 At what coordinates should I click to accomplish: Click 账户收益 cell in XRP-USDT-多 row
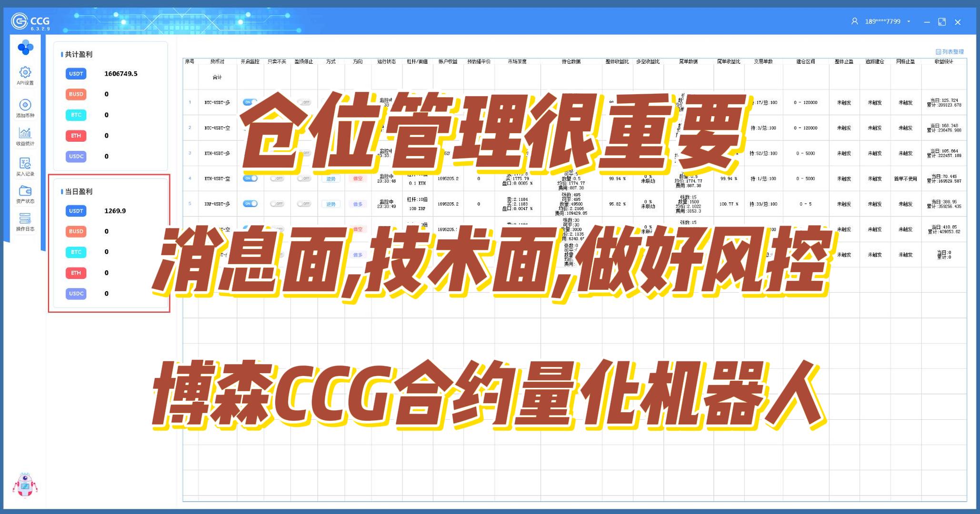tap(448, 204)
